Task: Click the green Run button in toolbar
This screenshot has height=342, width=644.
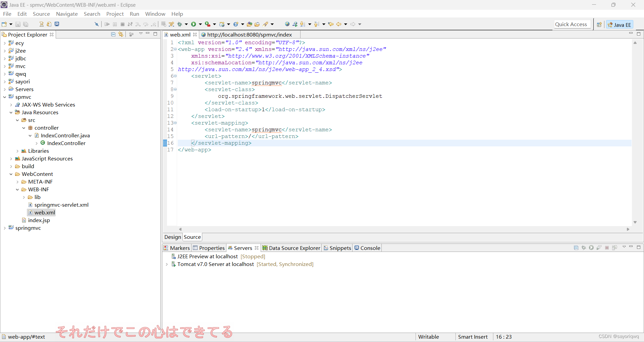Action: point(194,24)
